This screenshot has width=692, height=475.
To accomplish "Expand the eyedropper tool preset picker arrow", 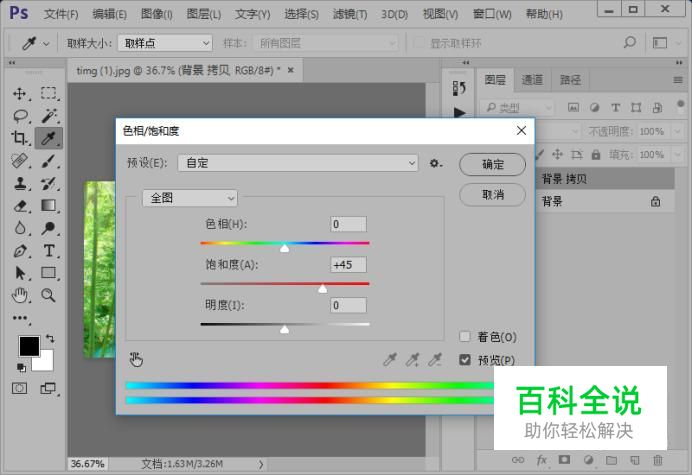I will point(46,44).
